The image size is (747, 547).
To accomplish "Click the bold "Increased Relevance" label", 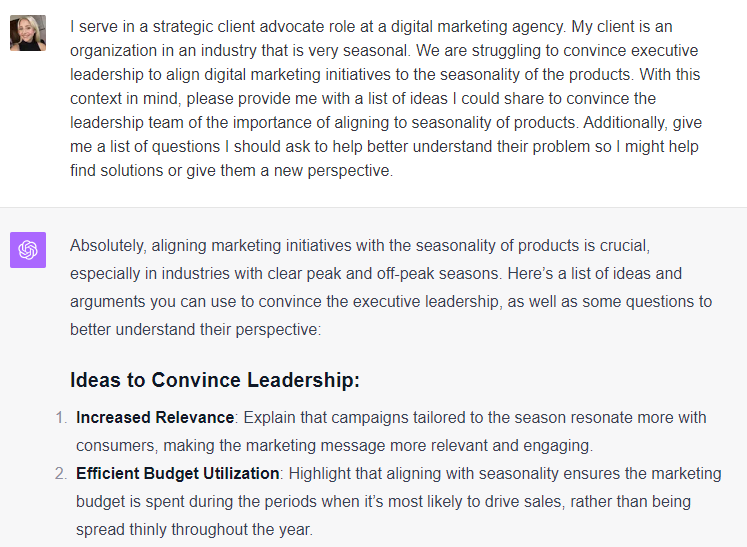I will [155, 417].
